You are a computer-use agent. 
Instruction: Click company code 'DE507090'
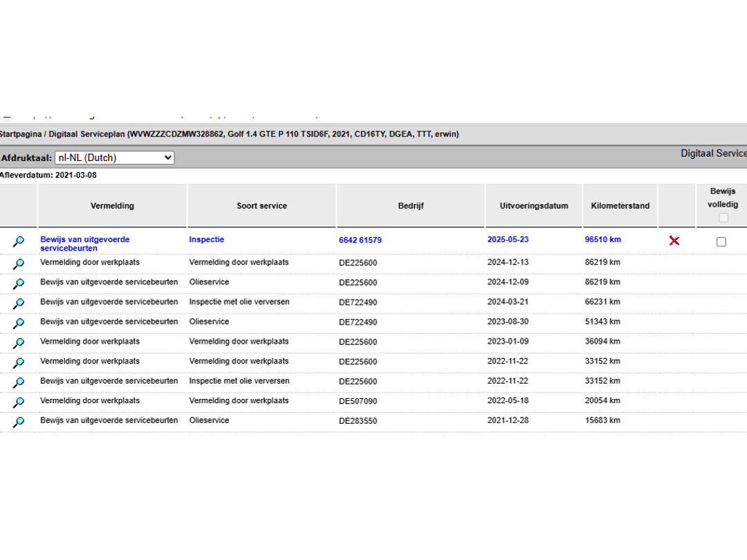[358, 401]
